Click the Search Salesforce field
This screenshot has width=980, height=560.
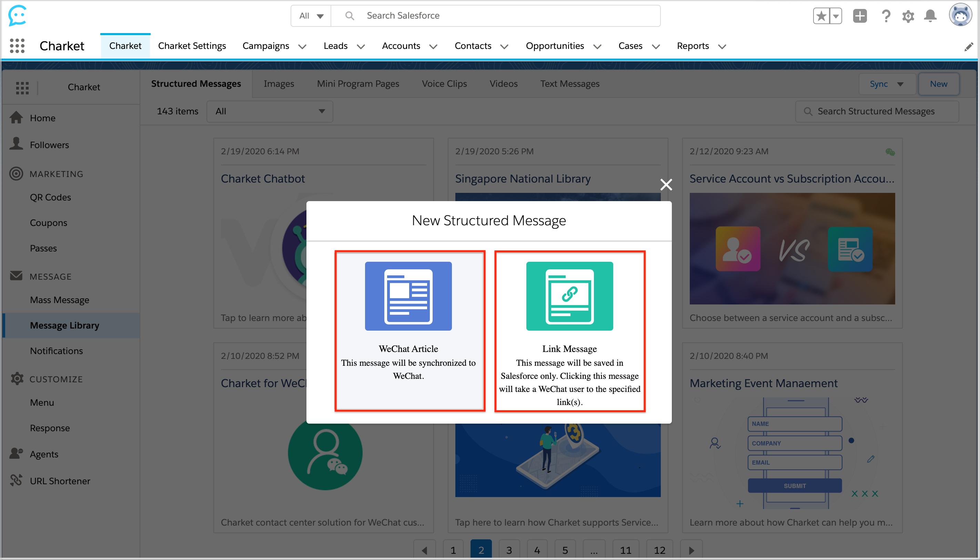496,16
